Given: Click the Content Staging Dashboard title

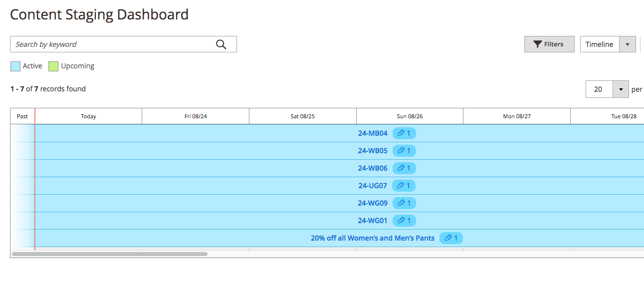Looking at the screenshot, I should pos(99,14).
